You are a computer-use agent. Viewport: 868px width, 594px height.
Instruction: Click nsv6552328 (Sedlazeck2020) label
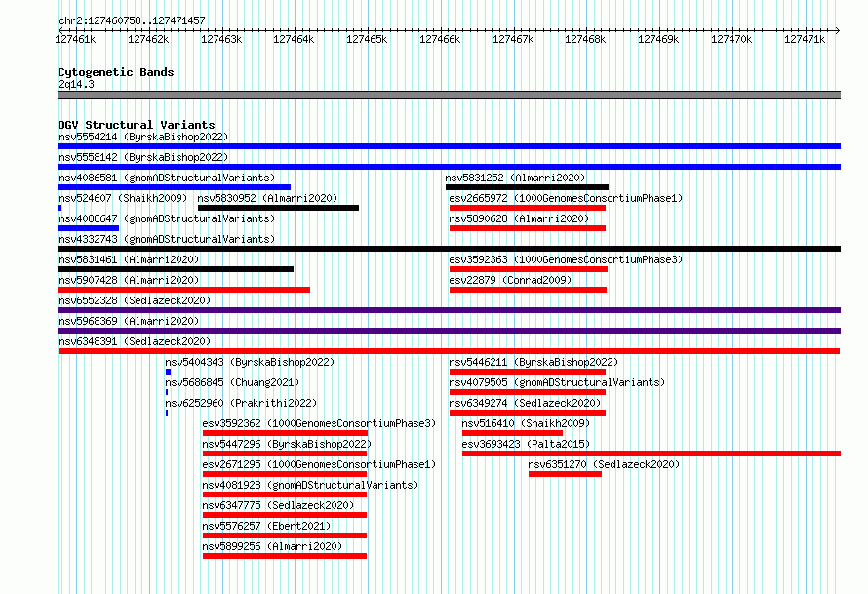point(135,300)
